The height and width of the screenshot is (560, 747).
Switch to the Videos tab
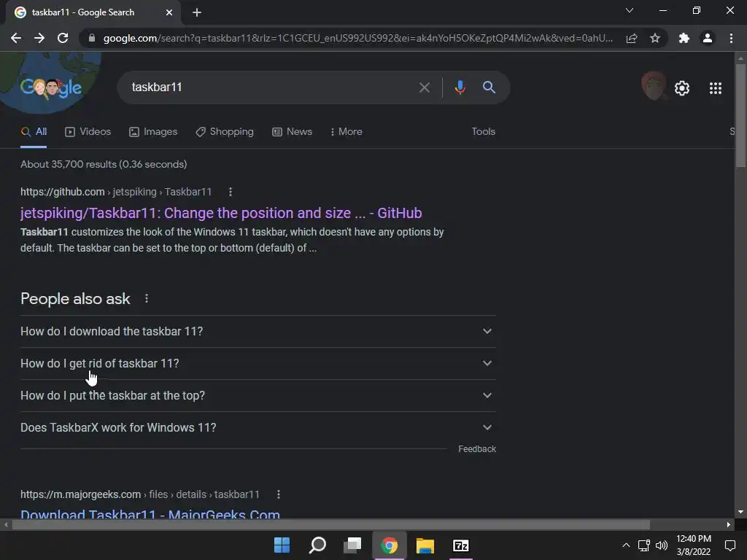coord(88,132)
